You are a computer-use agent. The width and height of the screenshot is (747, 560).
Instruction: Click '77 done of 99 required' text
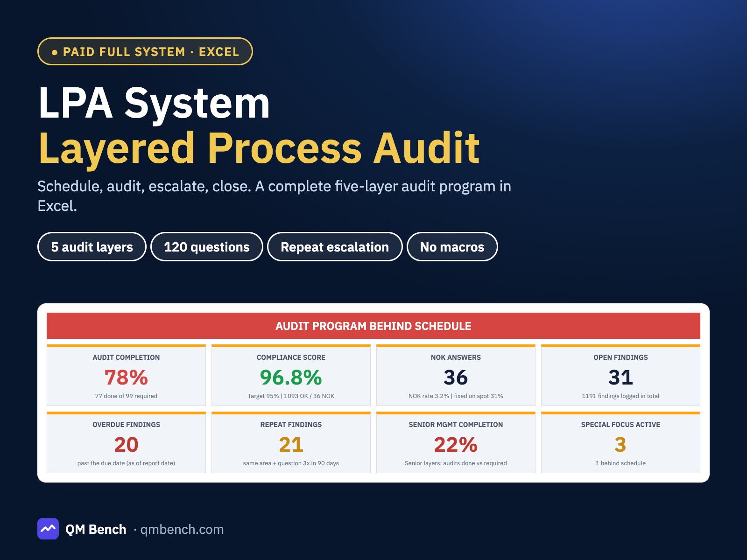coord(126,396)
